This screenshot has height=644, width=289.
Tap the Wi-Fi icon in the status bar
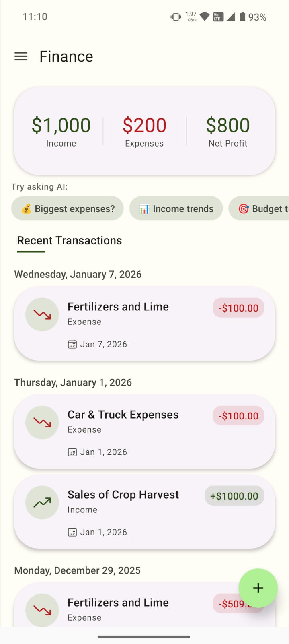click(x=204, y=17)
